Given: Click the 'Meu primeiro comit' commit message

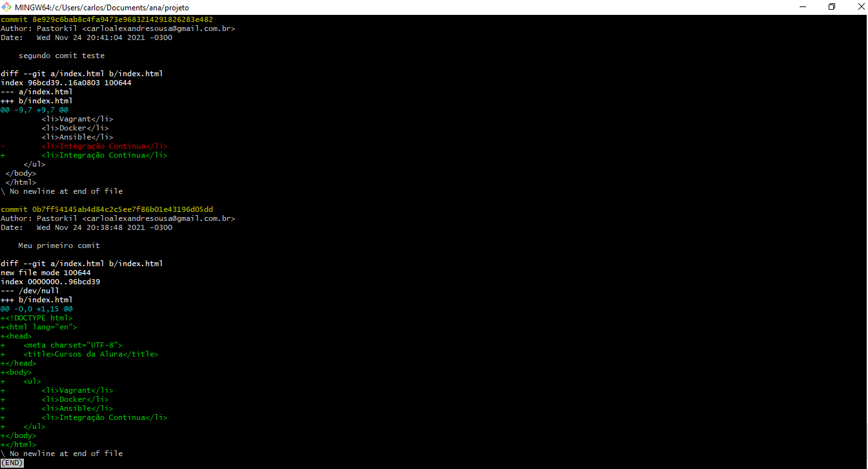Looking at the screenshot, I should click(59, 245).
